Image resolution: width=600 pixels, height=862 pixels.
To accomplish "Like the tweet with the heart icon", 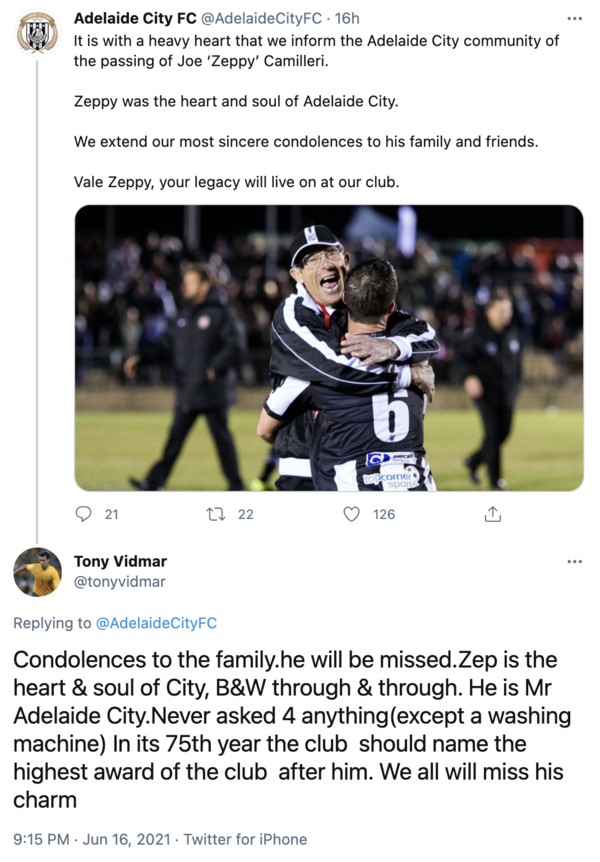I will 351,514.
